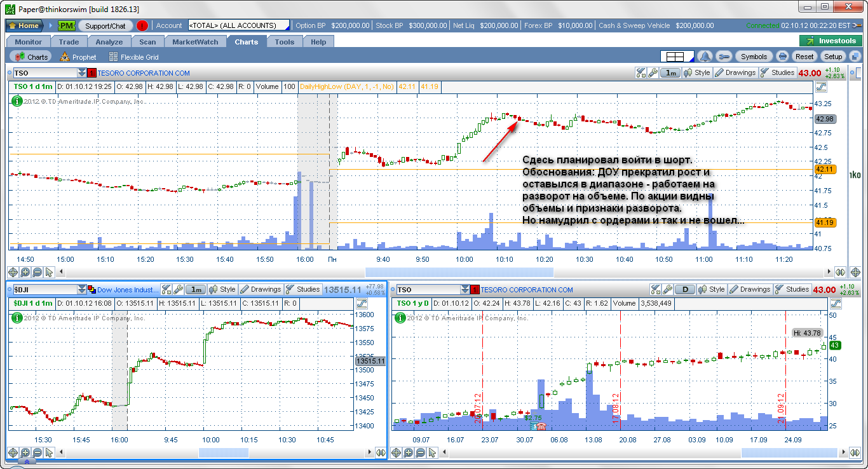Toggle price axis scale icon on $DJI chart

pyautogui.click(x=362, y=303)
